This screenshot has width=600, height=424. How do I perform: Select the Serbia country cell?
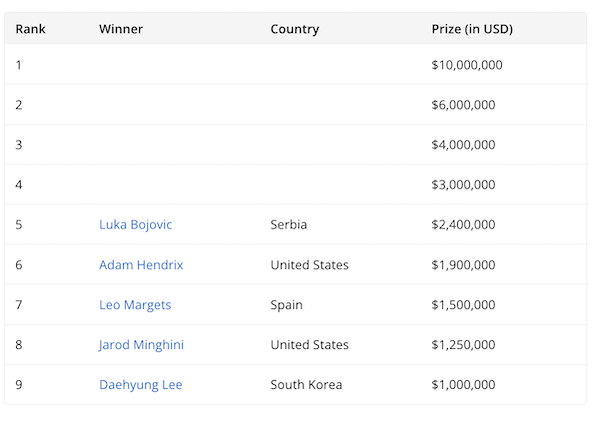(289, 225)
